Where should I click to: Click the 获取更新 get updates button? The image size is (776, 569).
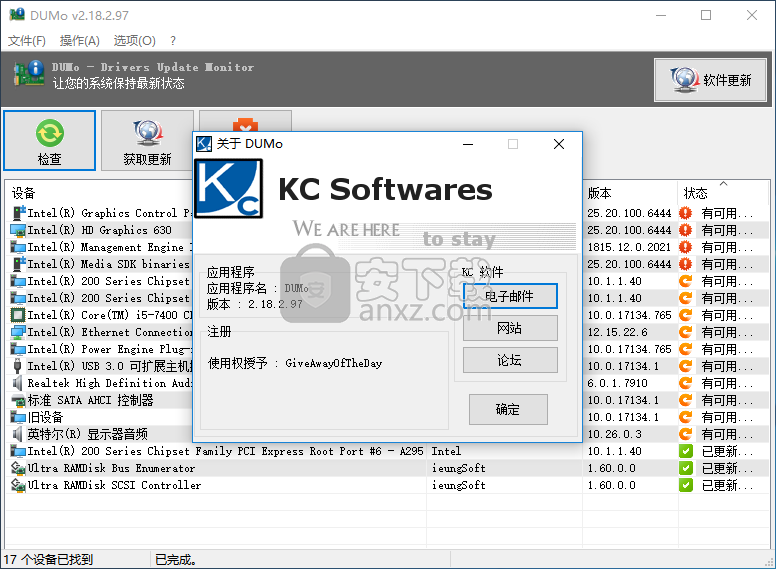(147, 141)
